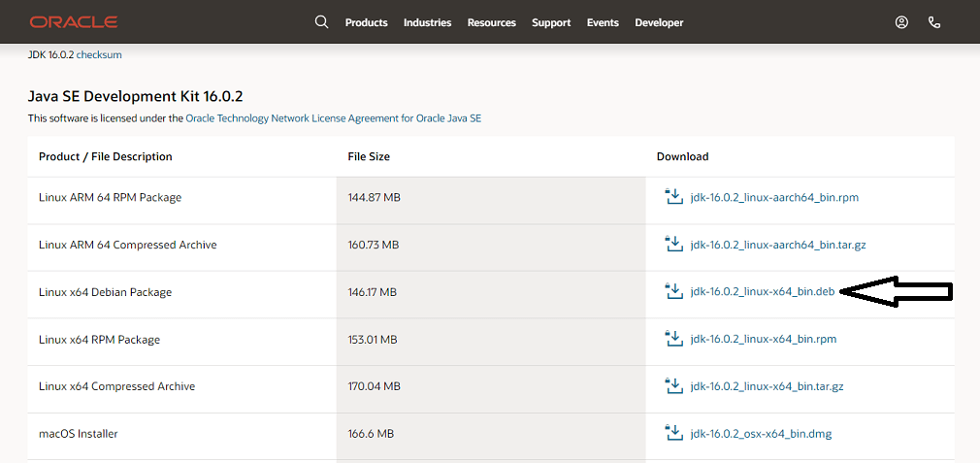
Task: Click download icon for x64 Debian package
Action: tap(673, 291)
